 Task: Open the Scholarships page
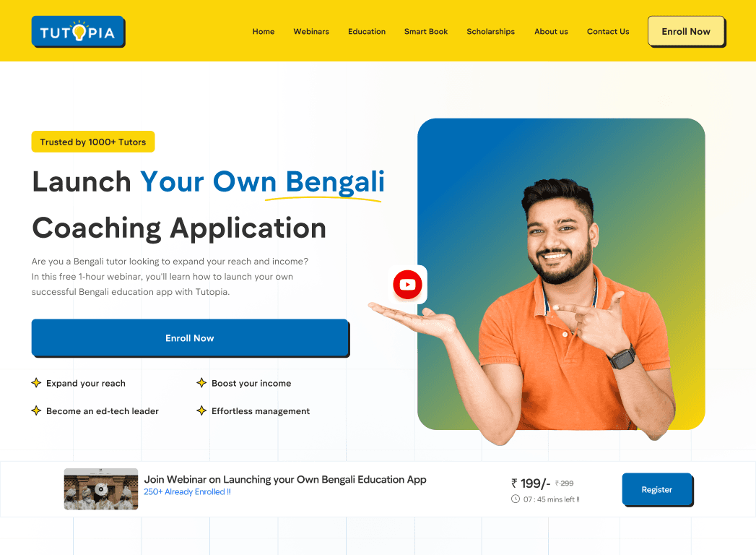point(490,31)
